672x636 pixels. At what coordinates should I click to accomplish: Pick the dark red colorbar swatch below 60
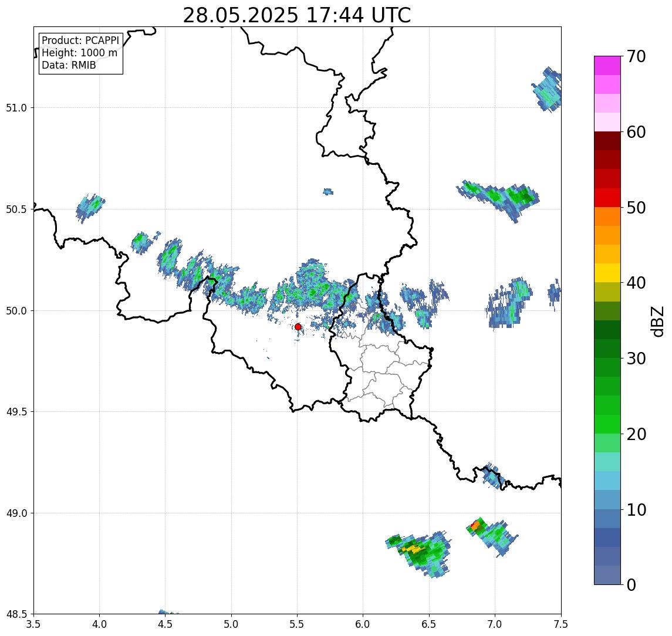point(607,141)
